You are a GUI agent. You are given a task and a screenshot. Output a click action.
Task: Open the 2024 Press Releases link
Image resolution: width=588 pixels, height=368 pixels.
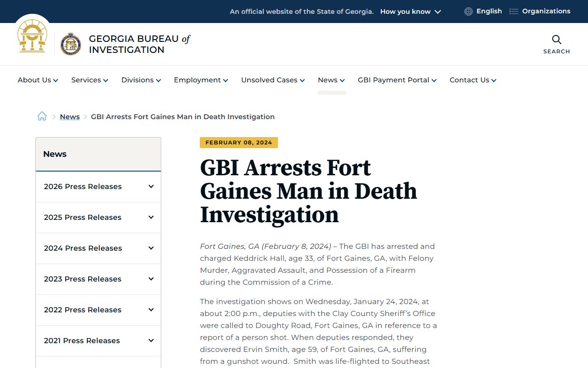[x=83, y=248]
